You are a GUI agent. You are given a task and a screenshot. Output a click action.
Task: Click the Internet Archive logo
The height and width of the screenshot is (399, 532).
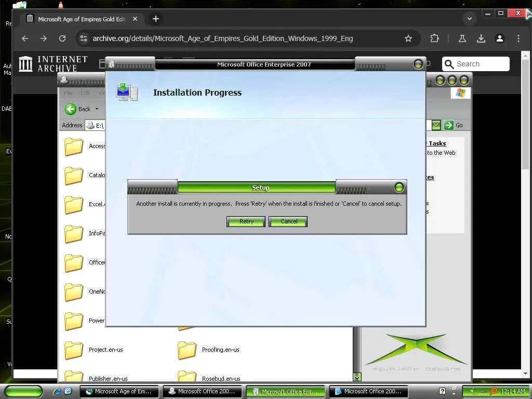54,64
